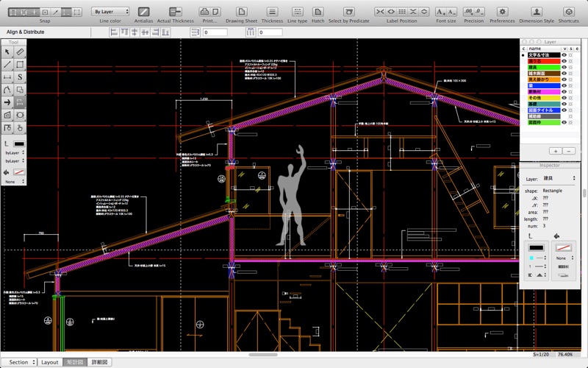
Task: Open the By Layer line color dropdown
Action: coord(110,12)
